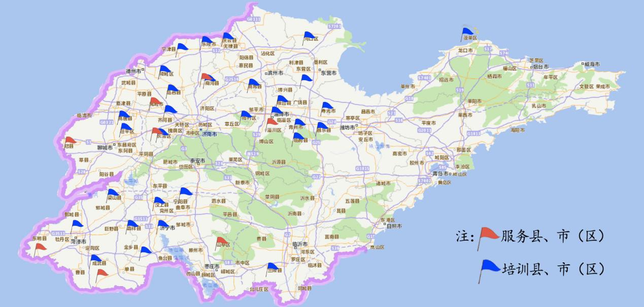Click the 济南市 city label

click(209, 135)
